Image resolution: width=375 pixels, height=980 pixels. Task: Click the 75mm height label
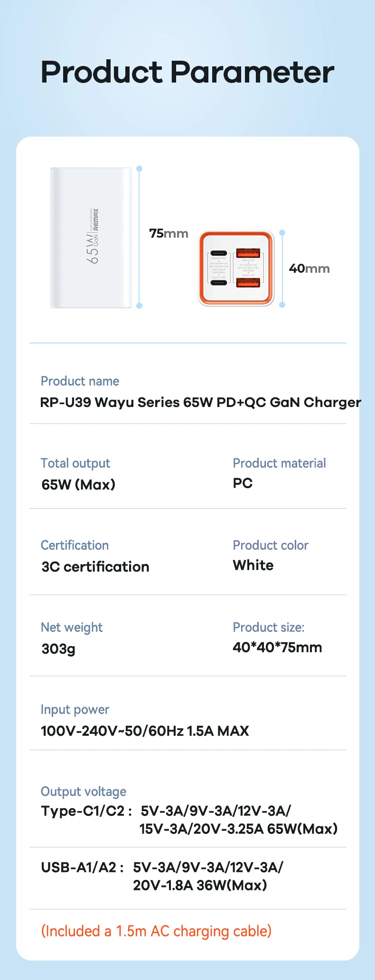tap(169, 233)
